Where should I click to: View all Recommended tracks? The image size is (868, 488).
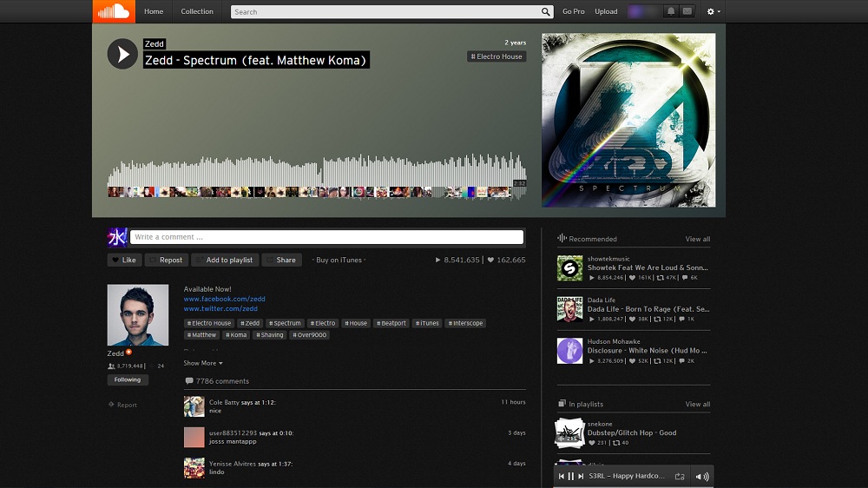[698, 240]
